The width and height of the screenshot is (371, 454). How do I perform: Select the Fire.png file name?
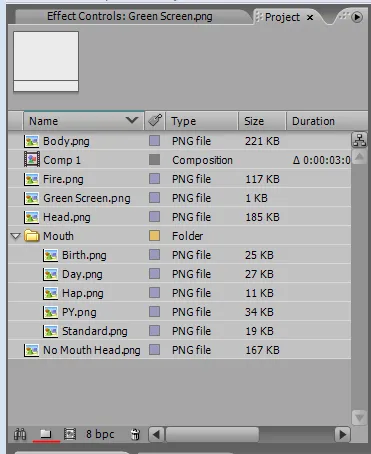point(63,179)
